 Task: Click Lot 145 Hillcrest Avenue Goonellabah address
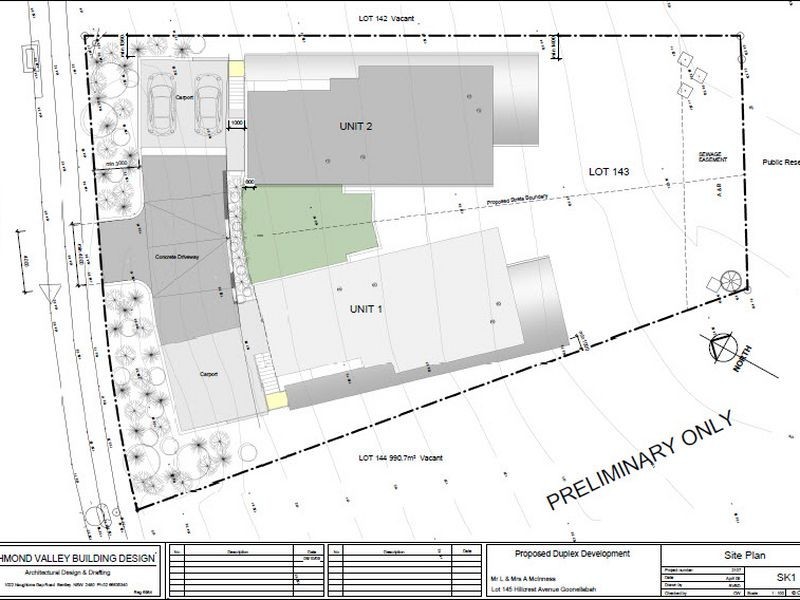pyautogui.click(x=543, y=589)
